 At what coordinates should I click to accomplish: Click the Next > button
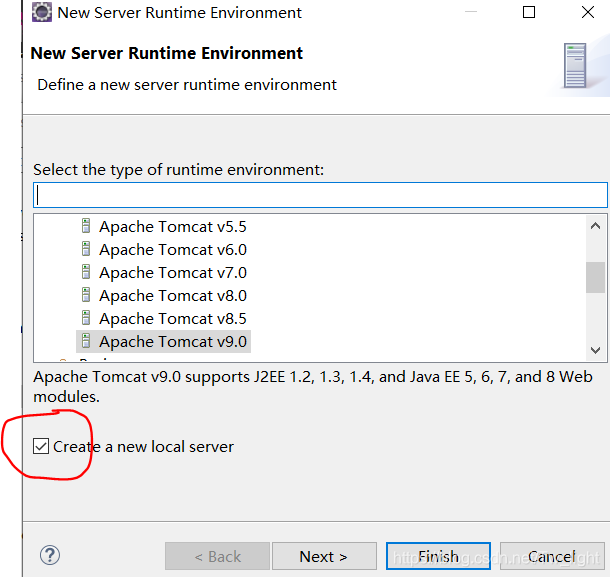[324, 556]
